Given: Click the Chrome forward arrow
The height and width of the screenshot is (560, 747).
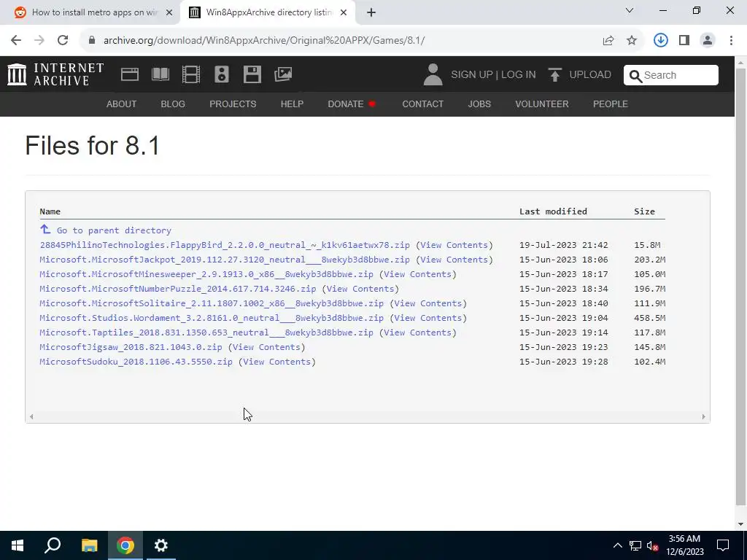Looking at the screenshot, I should (x=39, y=40).
